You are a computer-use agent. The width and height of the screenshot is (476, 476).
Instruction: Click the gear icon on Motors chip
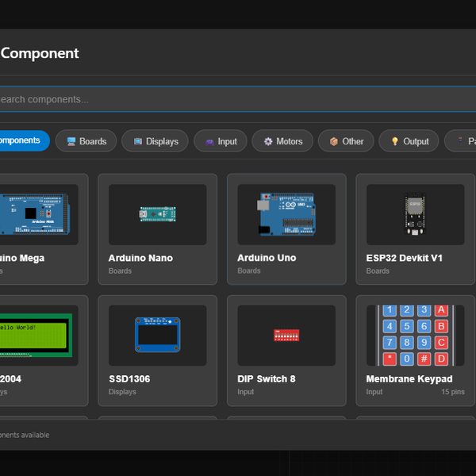point(268,141)
